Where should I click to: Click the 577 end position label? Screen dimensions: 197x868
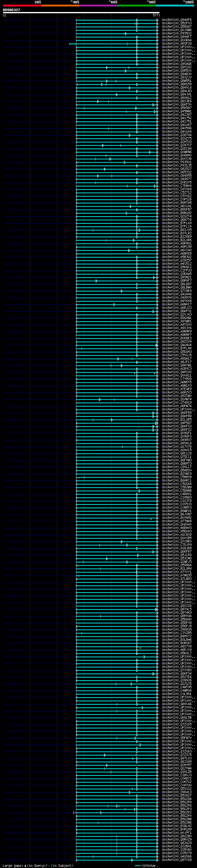[155, 15]
